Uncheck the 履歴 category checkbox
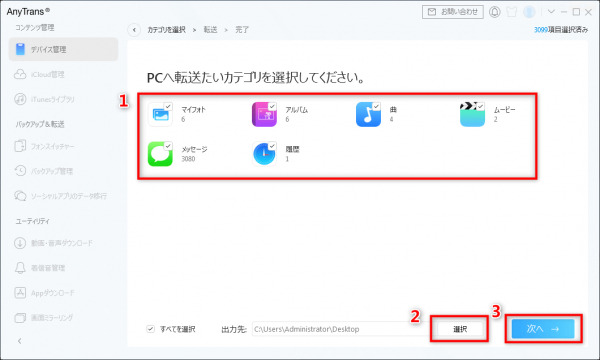Screen dimensions: 600x360 point(272,146)
